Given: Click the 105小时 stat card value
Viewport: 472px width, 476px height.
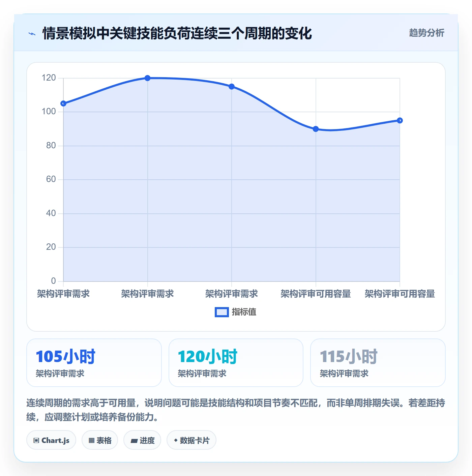Looking at the screenshot, I should [66, 357].
